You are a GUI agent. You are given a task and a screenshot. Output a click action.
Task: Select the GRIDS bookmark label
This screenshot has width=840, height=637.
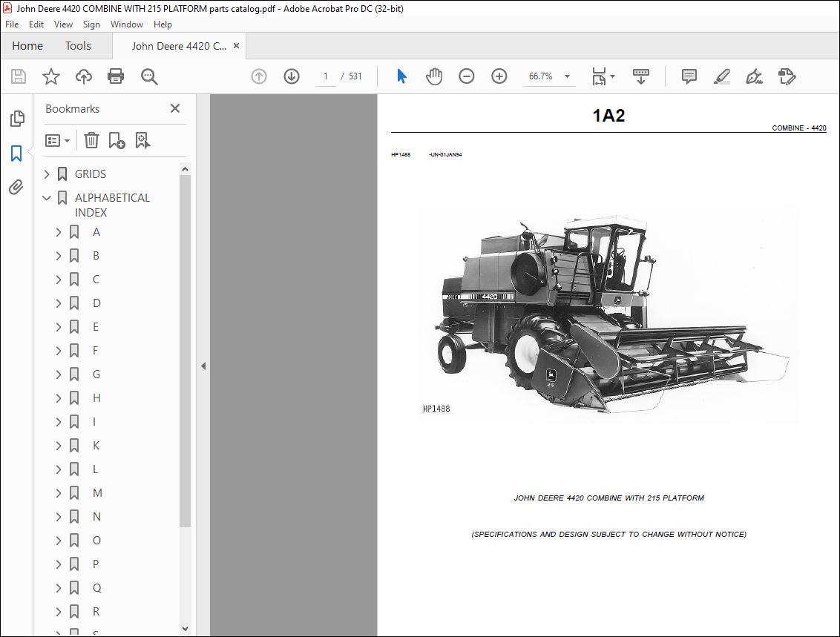coord(91,174)
